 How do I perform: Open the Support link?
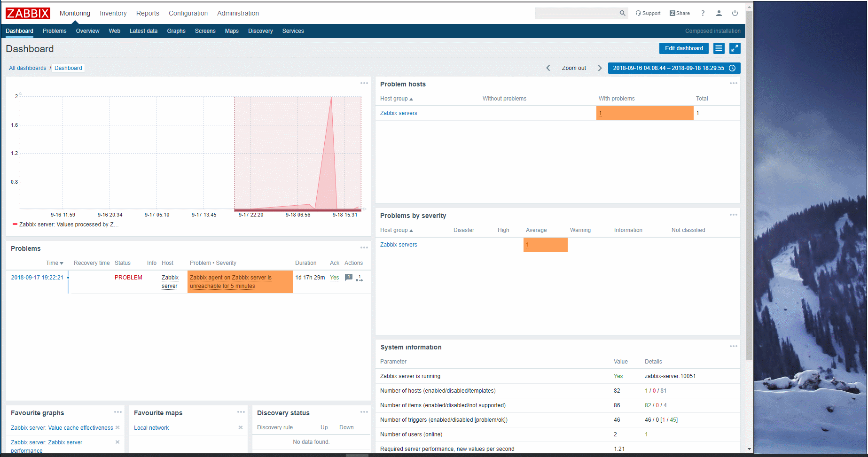click(648, 13)
